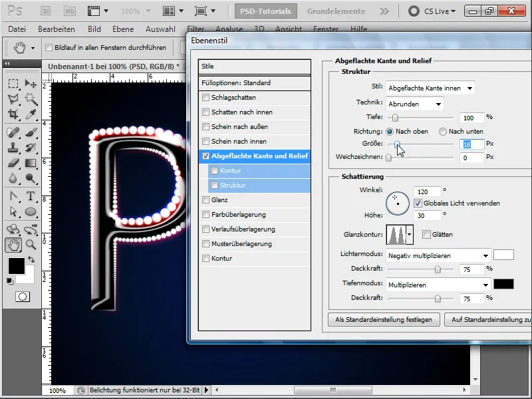
Task: Select the Hand tool in toolbox
Action: (x=13, y=245)
